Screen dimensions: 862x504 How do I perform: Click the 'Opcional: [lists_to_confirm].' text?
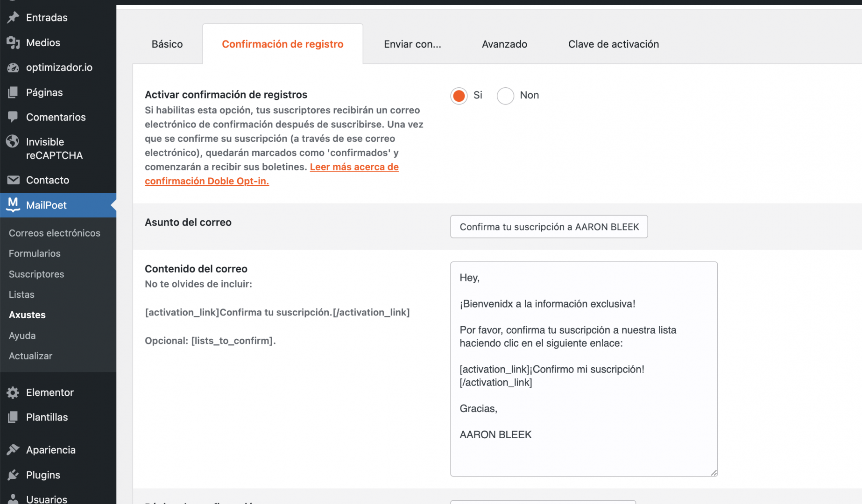pos(210,341)
